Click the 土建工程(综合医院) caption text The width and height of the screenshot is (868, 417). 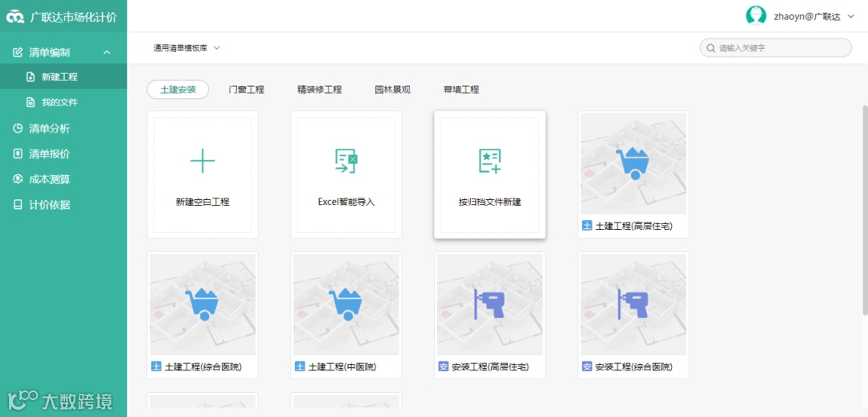click(203, 366)
